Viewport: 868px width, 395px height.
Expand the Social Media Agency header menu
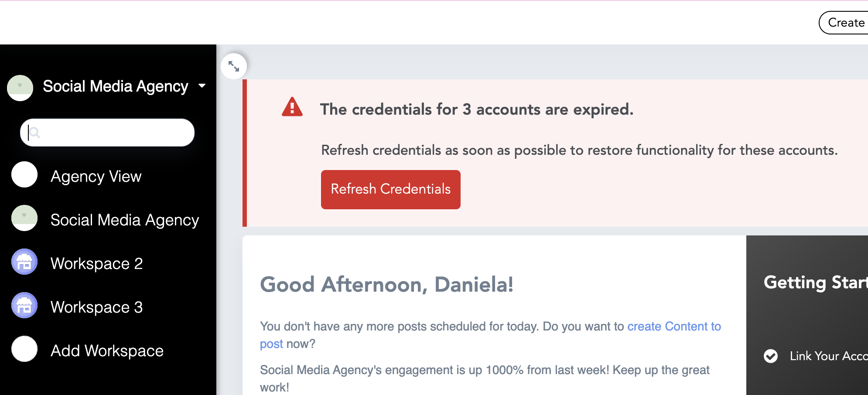coord(116,86)
